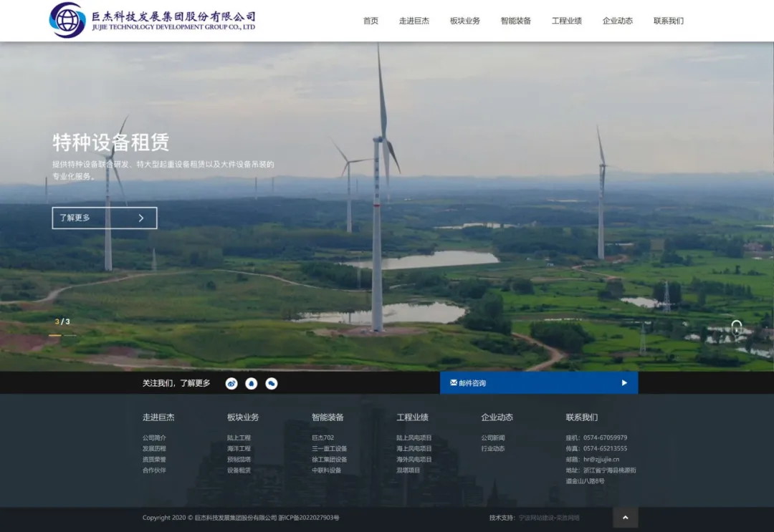Image resolution: width=774 pixels, height=532 pixels.
Task: Open 首页 in top navigation
Action: (x=371, y=21)
